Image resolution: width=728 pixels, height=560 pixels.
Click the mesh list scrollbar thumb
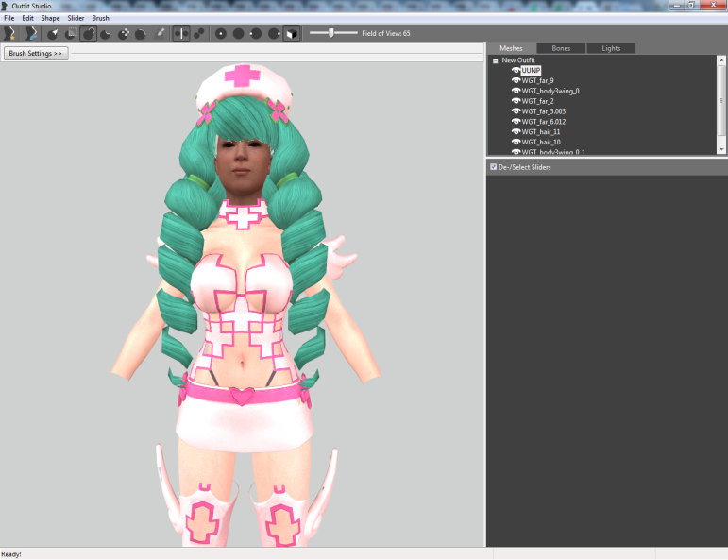click(x=721, y=100)
